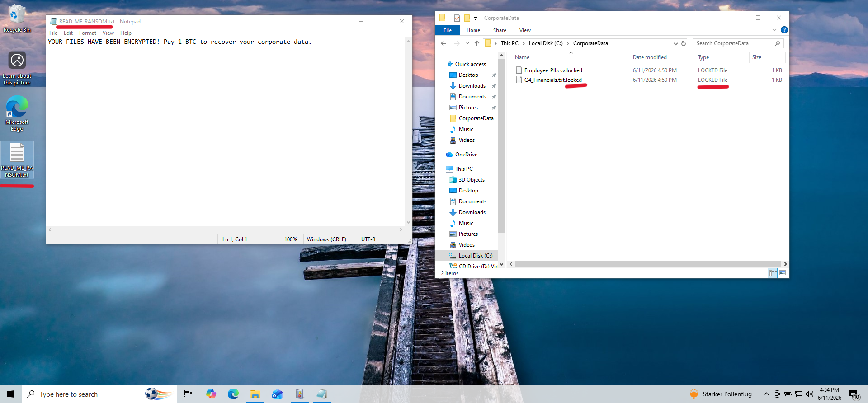Click the Forward arrow in File Explorer
Viewport: 868px width, 403px height.
coord(457,43)
